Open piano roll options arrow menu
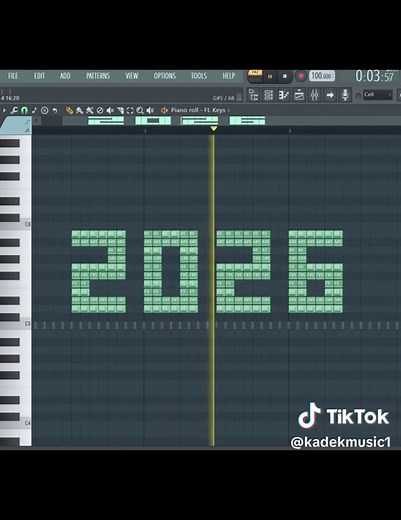Image resolution: width=401 pixels, height=520 pixels. pyautogui.click(x=4, y=110)
